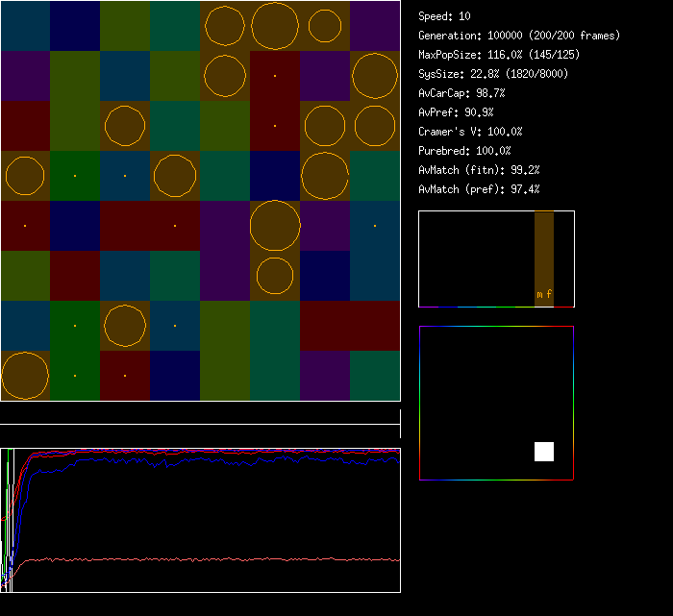Screen dimensions: 673x616
Task: Click the AvPref value line
Action: (x=456, y=112)
